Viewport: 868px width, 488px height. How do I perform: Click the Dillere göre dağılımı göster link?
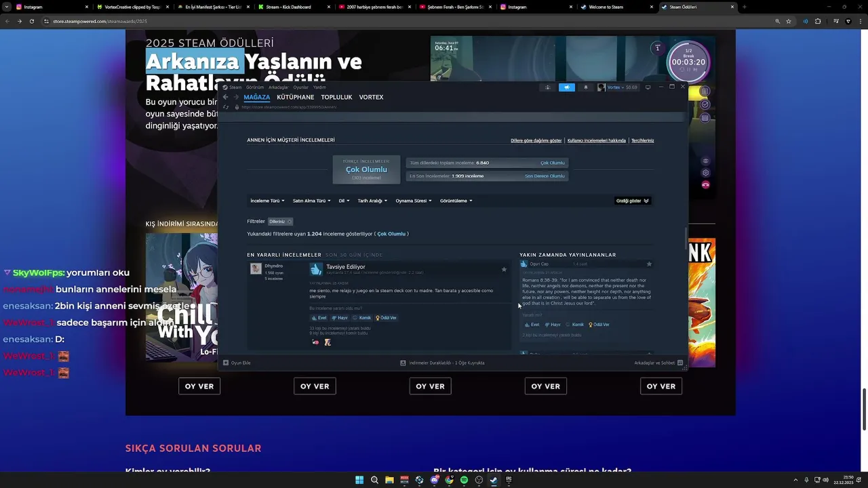click(536, 140)
